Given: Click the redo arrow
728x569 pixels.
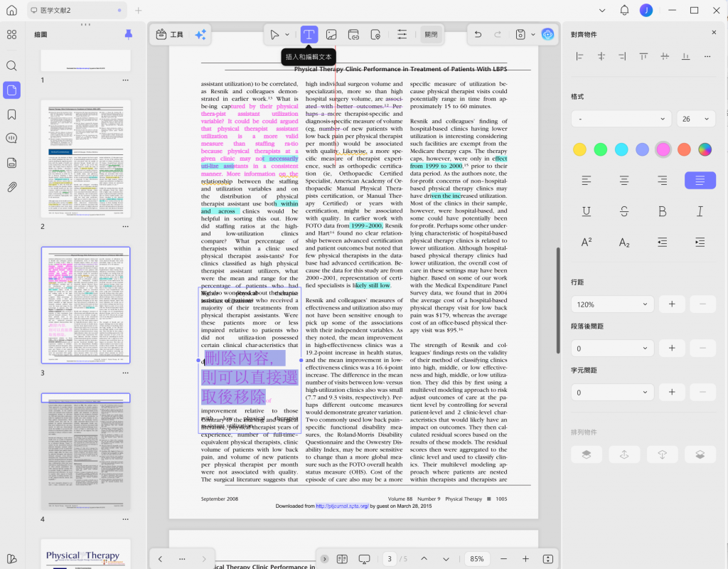Looking at the screenshot, I should pos(498,34).
